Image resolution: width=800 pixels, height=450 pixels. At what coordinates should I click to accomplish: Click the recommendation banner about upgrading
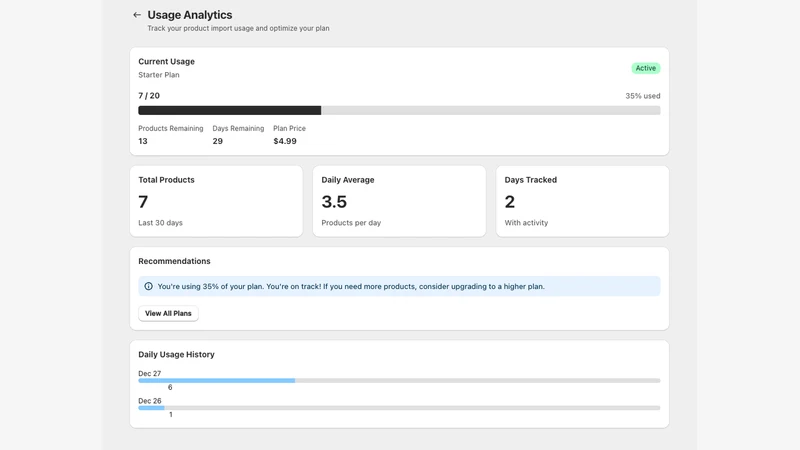[399, 286]
